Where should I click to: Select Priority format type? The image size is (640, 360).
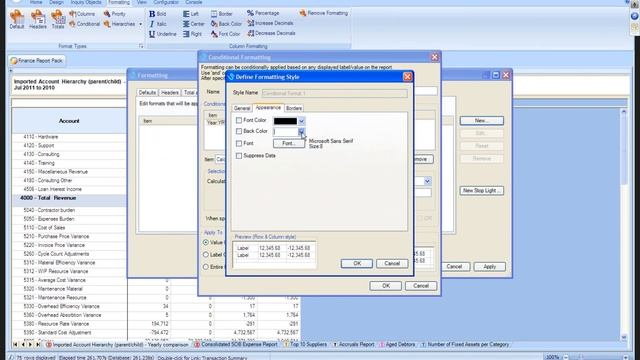115,14
